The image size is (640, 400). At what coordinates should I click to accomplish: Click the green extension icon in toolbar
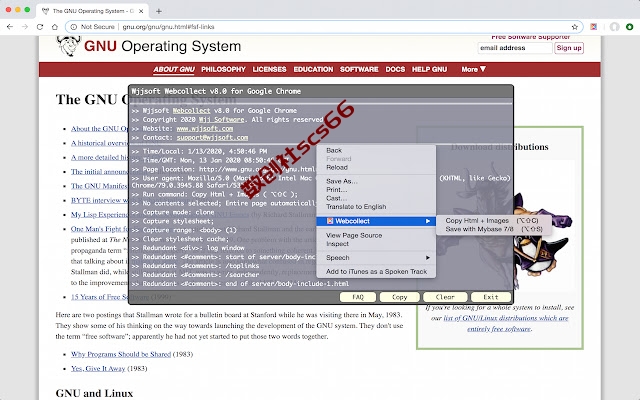(630, 27)
